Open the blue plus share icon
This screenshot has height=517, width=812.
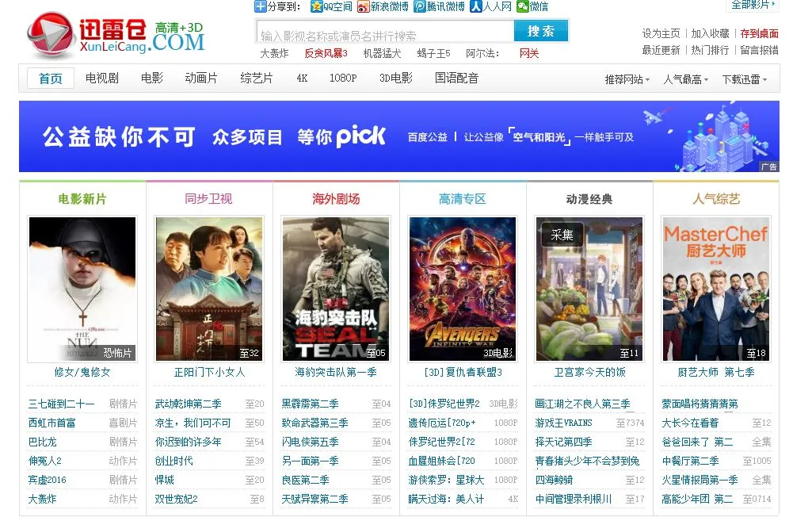[260, 6]
